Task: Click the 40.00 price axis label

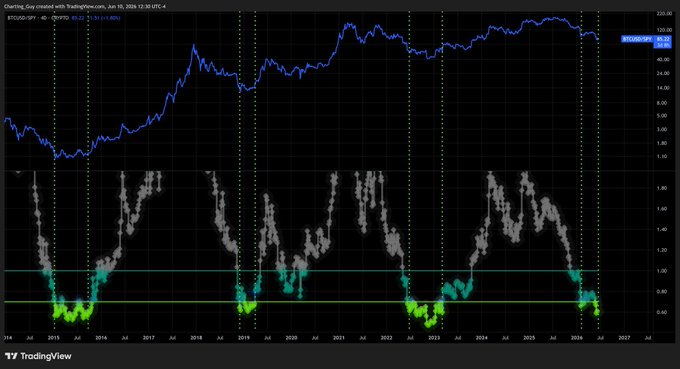Action: pos(664,60)
